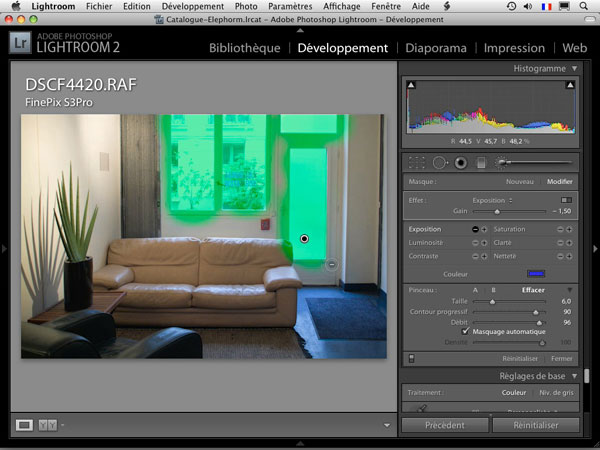Select the Red eye correction tool
The height and width of the screenshot is (450, 600).
(461, 163)
